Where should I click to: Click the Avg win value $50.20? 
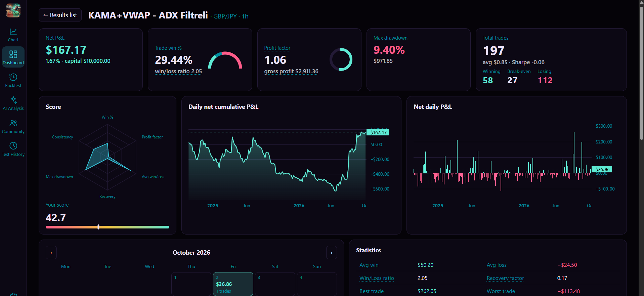pos(425,265)
